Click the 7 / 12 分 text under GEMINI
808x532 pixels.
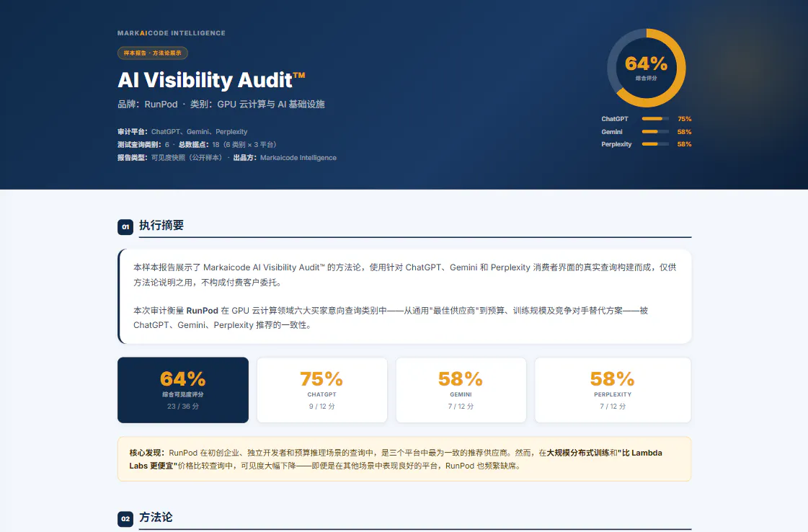[461, 407]
